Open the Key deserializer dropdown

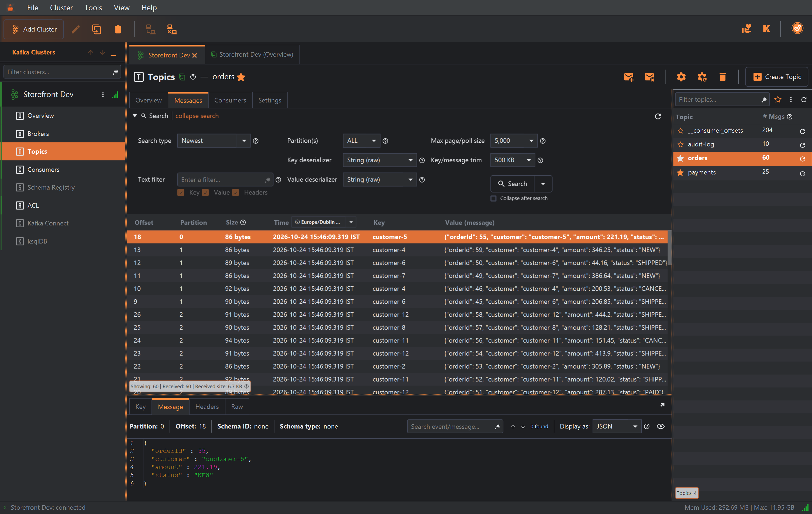pyautogui.click(x=379, y=160)
